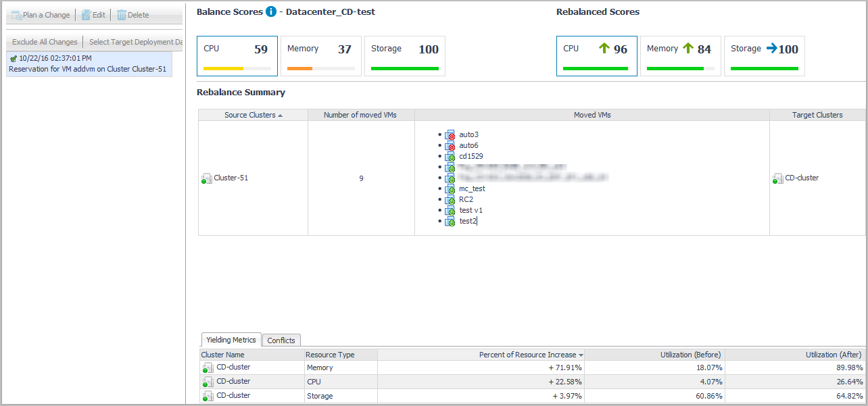Viewport: 868px width, 406px height.
Task: Click the Rebalanced Memory up-arrow icon
Action: click(688, 49)
